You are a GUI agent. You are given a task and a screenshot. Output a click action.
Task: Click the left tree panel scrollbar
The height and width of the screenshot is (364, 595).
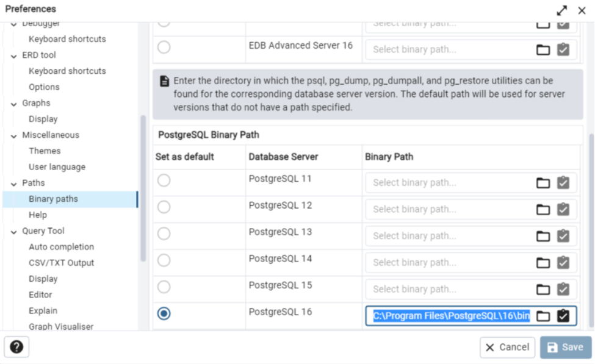[143, 183]
